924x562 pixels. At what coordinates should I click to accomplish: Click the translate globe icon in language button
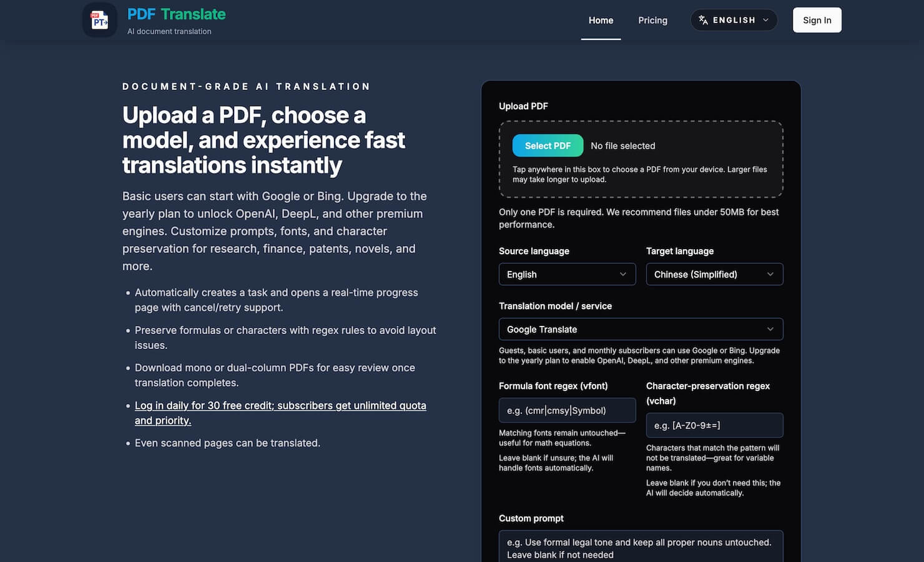(x=702, y=19)
